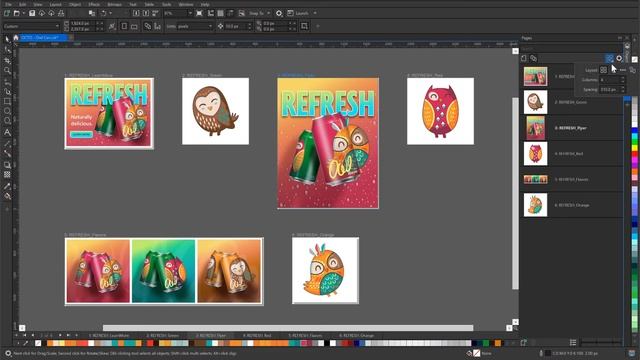Image resolution: width=640 pixels, height=360 pixels.
Task: Click the Import icon in standard toolbar
Action: pyautogui.click(x=136, y=13)
